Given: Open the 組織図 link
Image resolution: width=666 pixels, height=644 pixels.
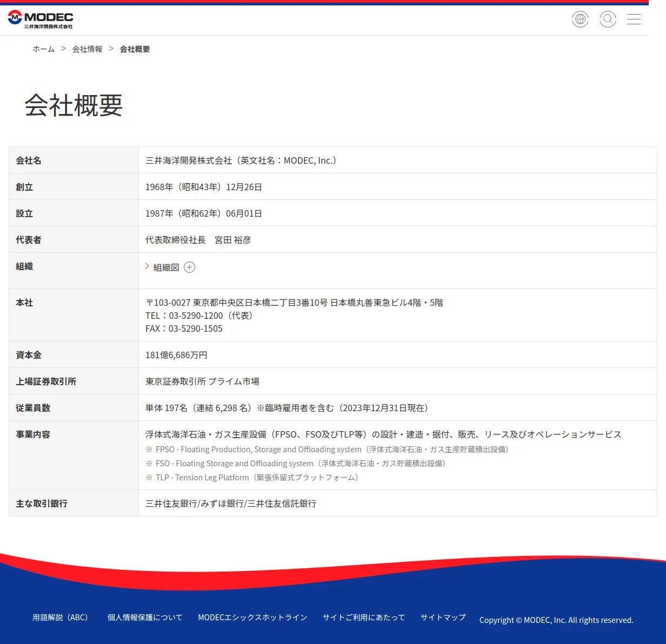Looking at the screenshot, I should tap(166, 267).
